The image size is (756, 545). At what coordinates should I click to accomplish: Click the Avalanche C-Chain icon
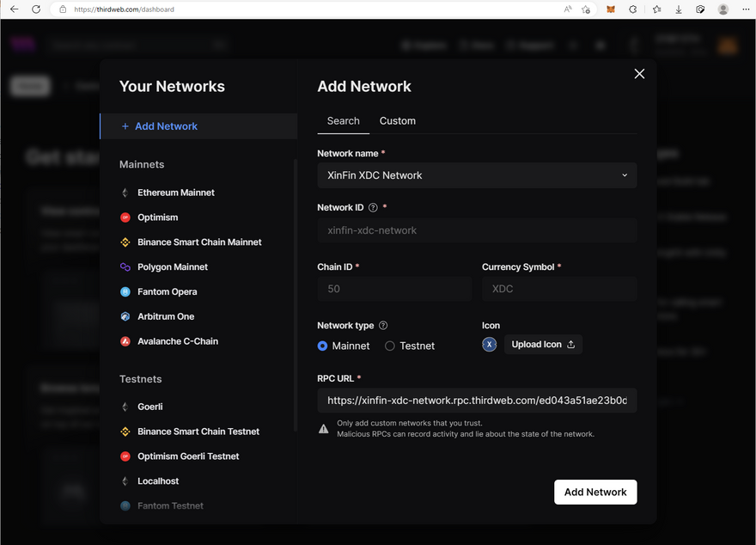coord(125,341)
